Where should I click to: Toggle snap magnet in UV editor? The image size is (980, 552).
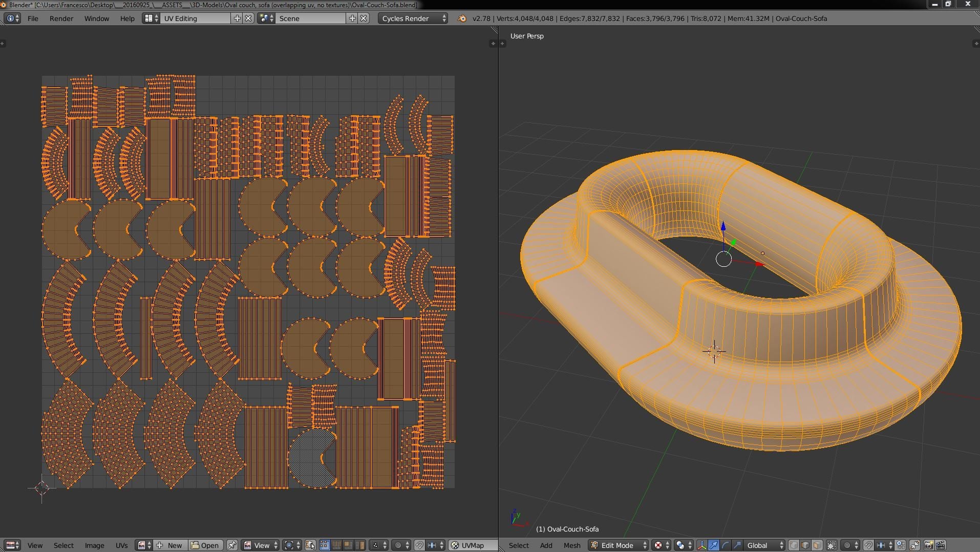click(419, 545)
